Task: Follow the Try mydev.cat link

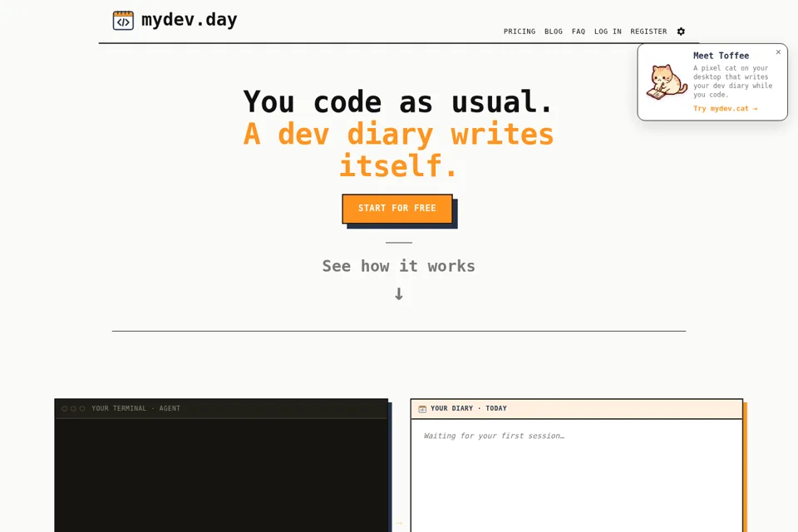Action: coord(725,108)
